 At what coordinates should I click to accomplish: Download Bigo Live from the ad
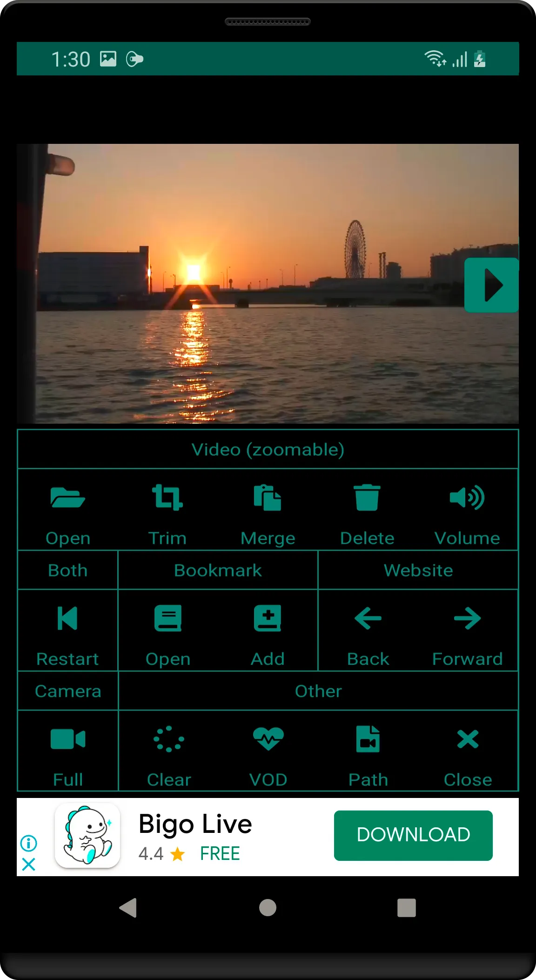[413, 835]
